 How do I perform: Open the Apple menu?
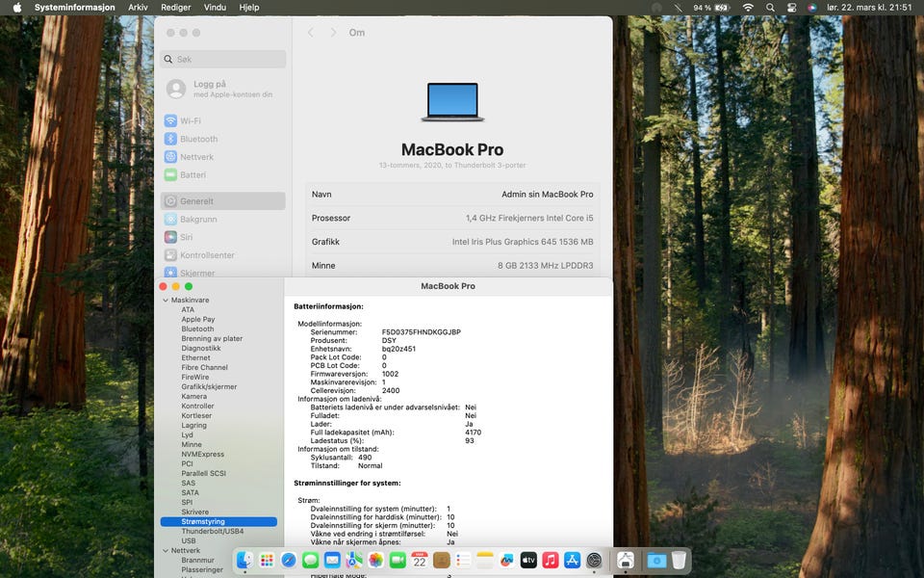(x=17, y=8)
